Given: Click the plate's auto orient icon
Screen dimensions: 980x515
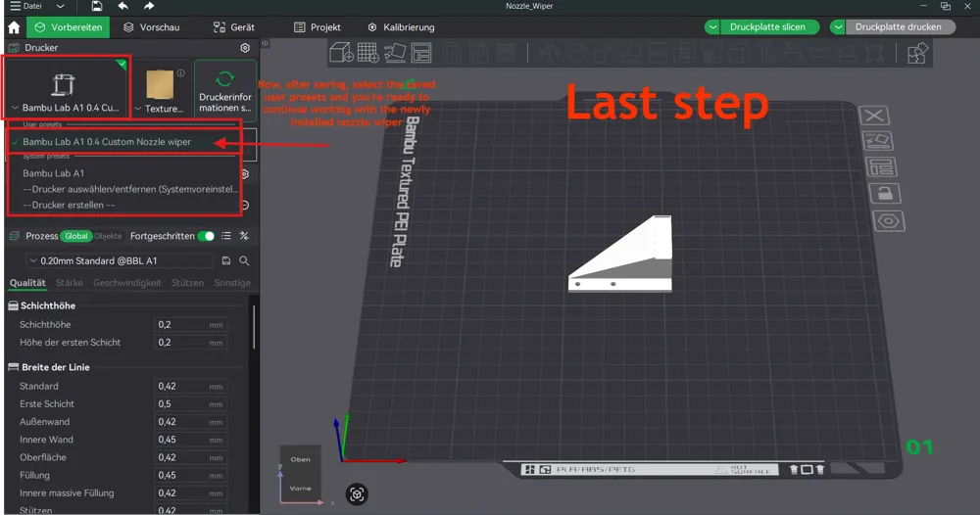Looking at the screenshot, I should [877, 140].
